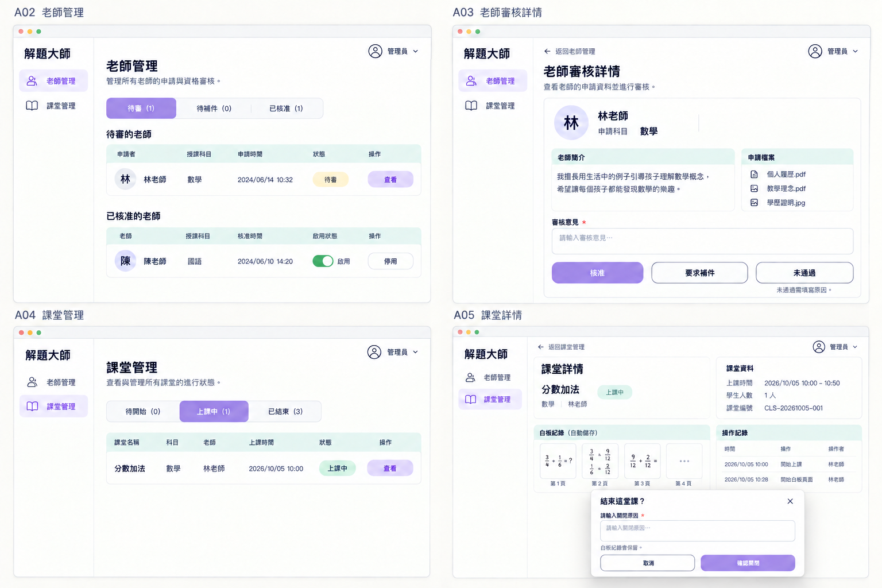Expand 管理員 chevron in A02 window
Image resolution: width=882 pixels, height=588 pixels.
click(x=416, y=51)
